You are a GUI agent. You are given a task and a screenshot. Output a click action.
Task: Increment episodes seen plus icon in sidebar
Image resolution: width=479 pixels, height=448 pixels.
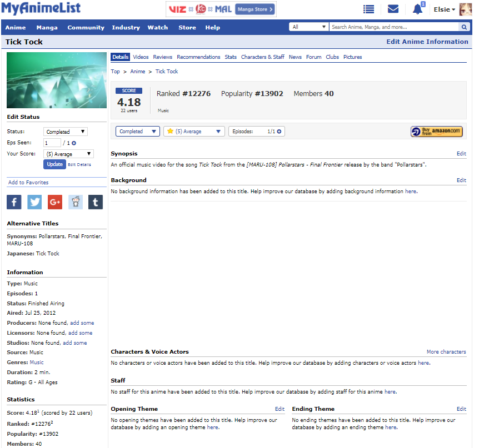(73, 143)
